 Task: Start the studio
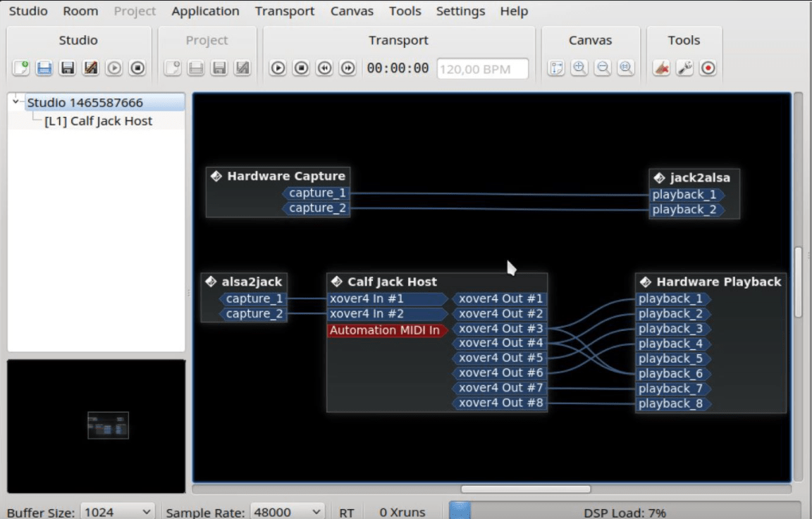pyautogui.click(x=114, y=68)
